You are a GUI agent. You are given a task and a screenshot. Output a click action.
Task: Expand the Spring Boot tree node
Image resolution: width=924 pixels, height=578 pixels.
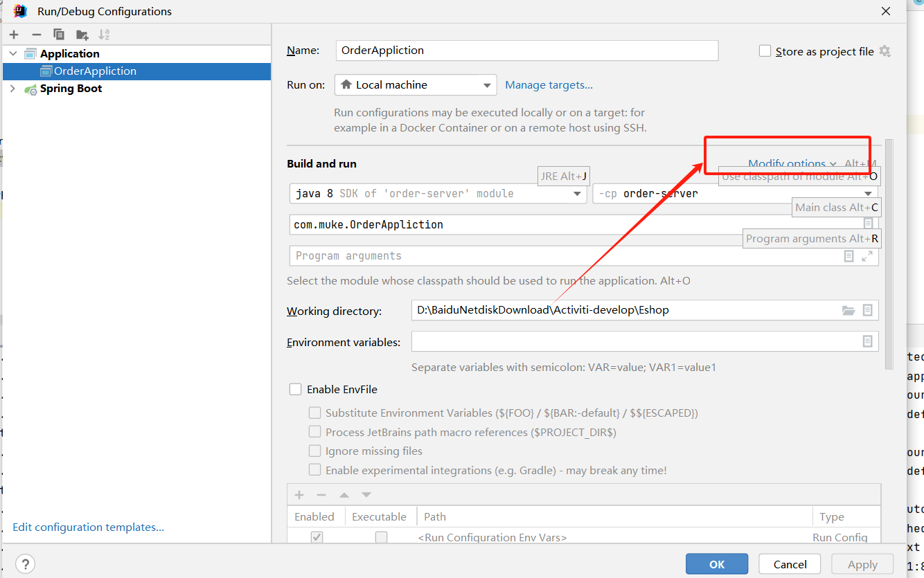(x=12, y=89)
